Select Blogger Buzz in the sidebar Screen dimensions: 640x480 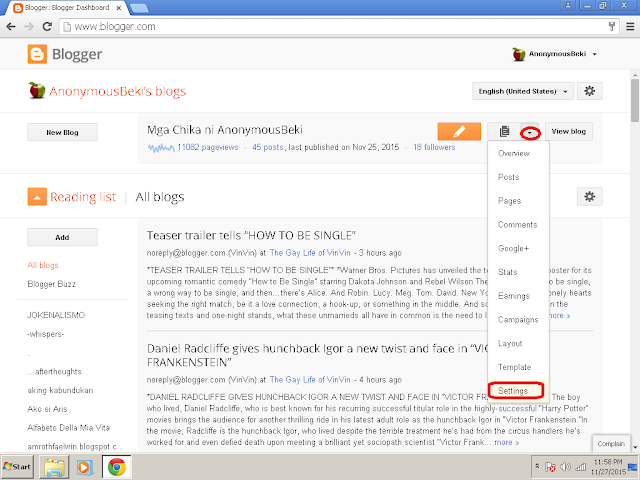tap(51, 284)
